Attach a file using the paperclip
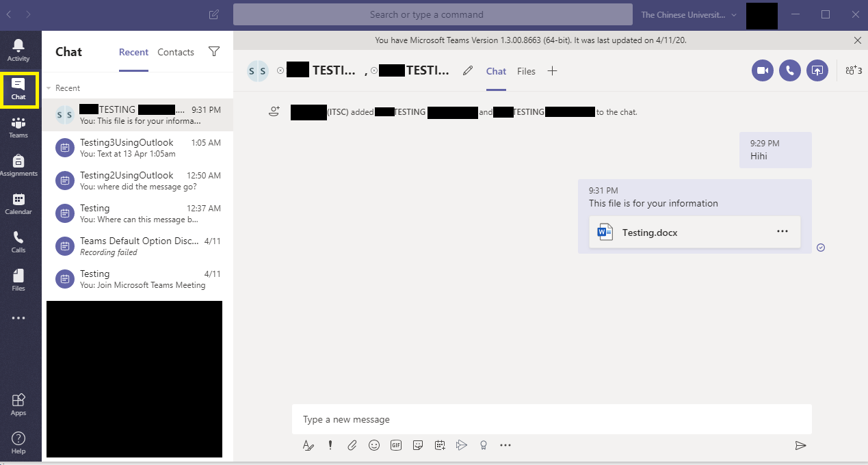 [x=352, y=445]
